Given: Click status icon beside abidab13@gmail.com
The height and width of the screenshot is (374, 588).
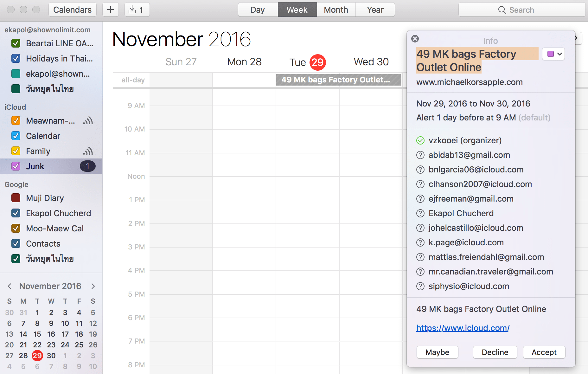Looking at the screenshot, I should coord(420,155).
